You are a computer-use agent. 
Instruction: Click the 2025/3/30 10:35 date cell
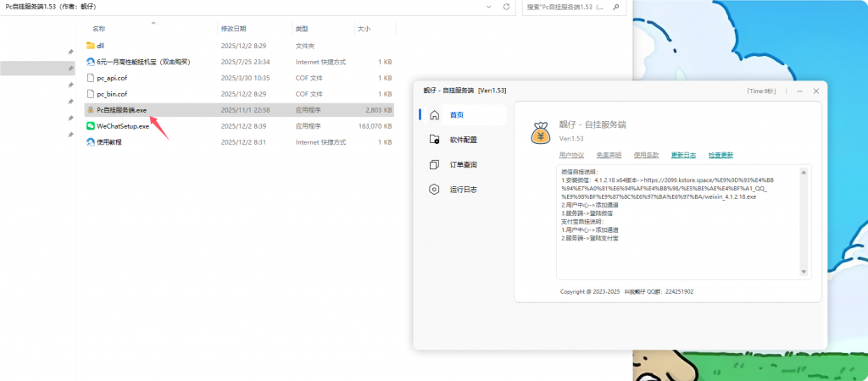point(245,78)
